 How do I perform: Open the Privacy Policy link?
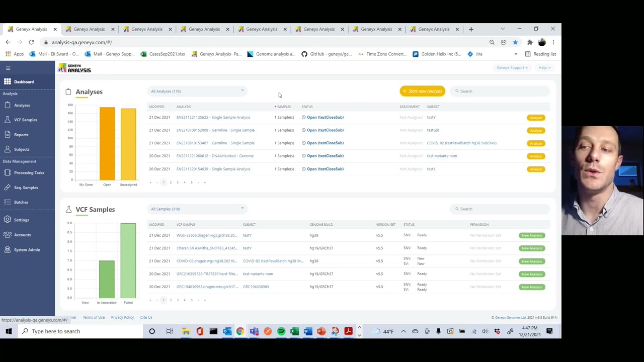coord(122,318)
